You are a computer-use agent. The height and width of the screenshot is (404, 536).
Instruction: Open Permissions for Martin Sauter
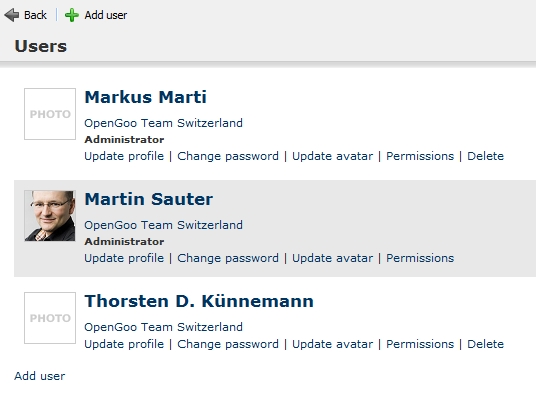420,258
